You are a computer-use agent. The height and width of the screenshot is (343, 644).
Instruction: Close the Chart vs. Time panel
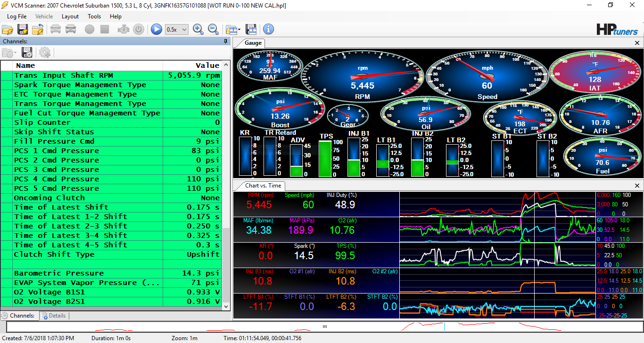tap(637, 186)
